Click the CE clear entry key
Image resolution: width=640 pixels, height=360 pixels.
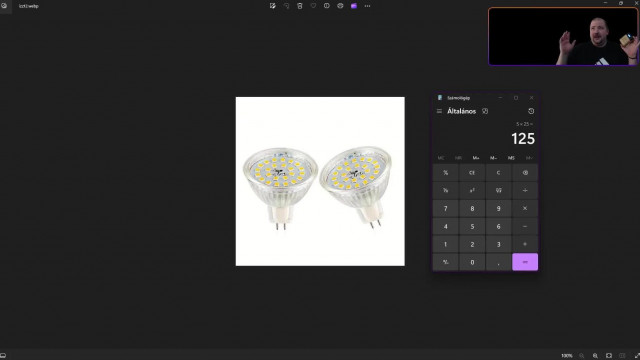(472, 173)
